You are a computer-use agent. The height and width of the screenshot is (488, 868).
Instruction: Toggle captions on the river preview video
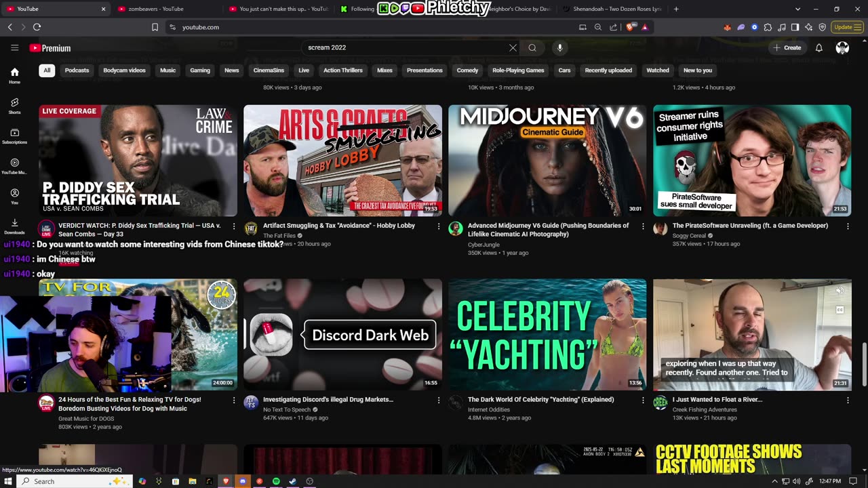(840, 310)
